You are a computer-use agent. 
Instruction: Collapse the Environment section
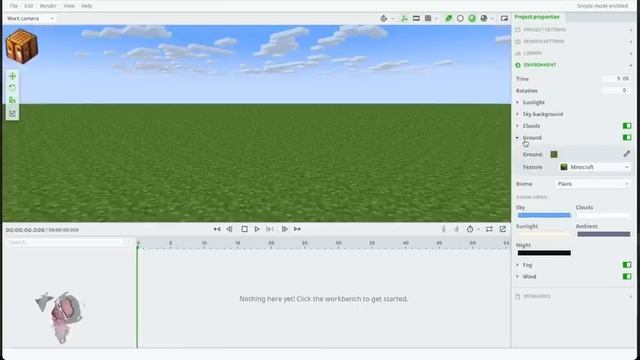click(x=573, y=65)
